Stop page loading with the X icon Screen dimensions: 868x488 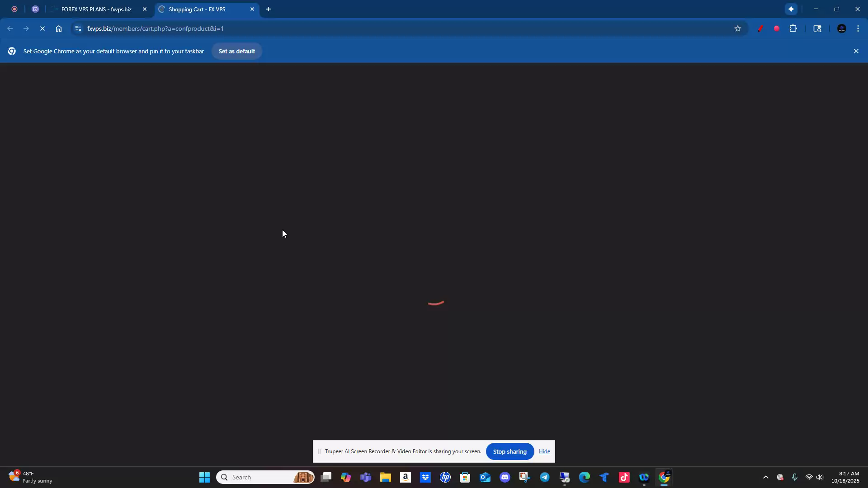[x=42, y=28]
